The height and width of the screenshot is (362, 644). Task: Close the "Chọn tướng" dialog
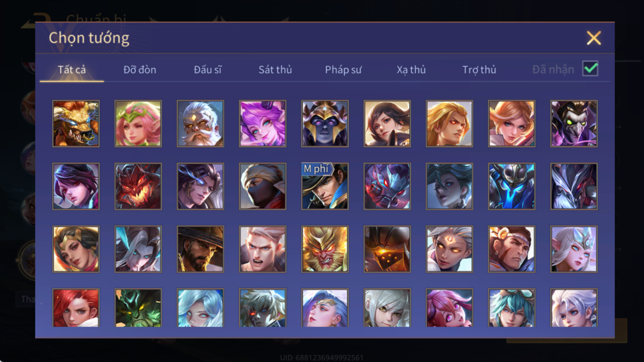coord(594,38)
